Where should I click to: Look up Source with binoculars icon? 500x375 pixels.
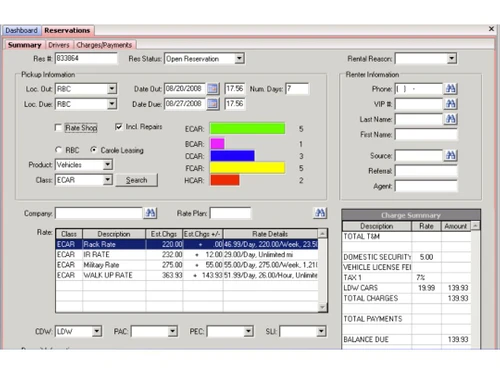(x=451, y=155)
